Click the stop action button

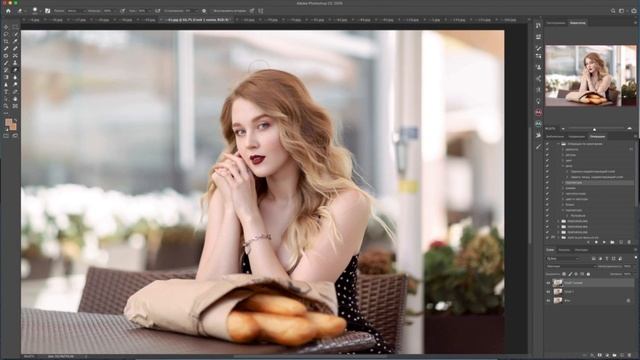coord(588,242)
